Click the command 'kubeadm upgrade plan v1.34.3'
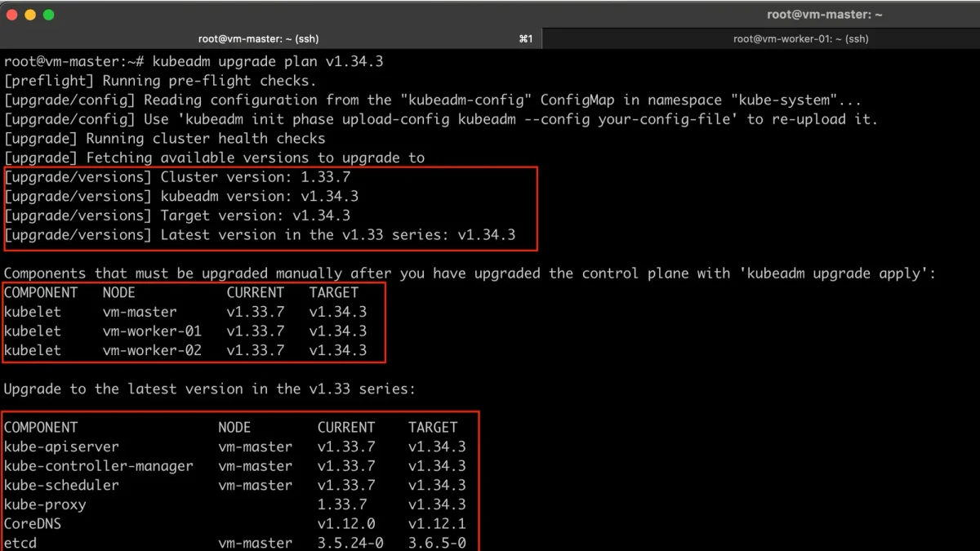 click(268, 62)
